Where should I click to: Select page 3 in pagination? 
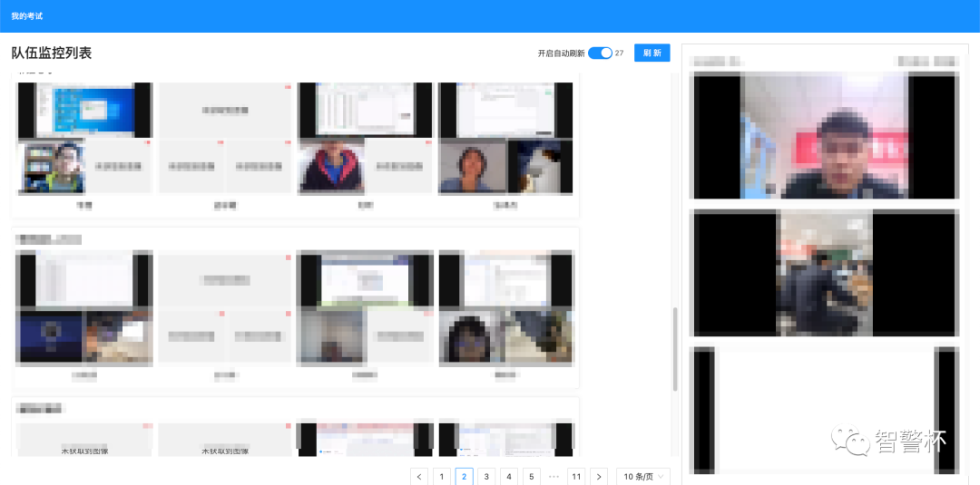[x=486, y=477]
